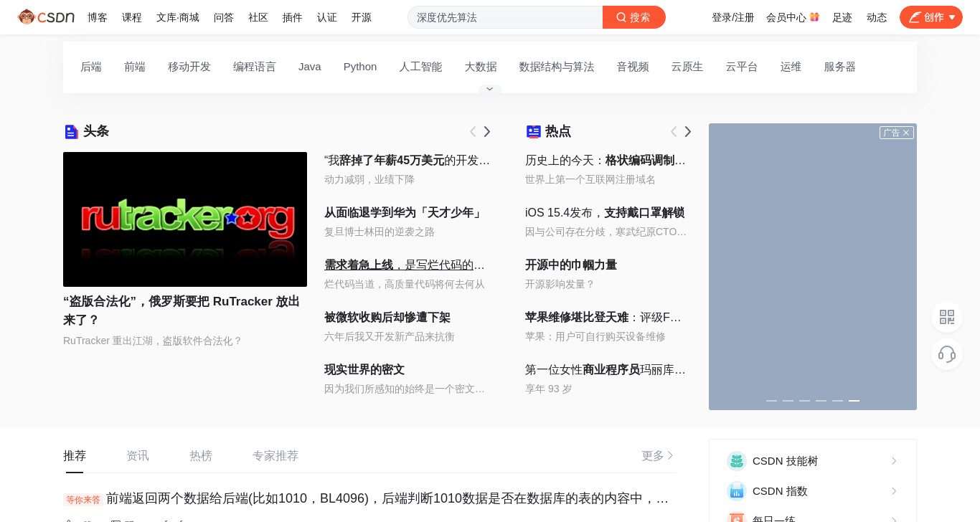Open the 博客 menu
Viewport: 980px width, 522px height.
coord(98,17)
